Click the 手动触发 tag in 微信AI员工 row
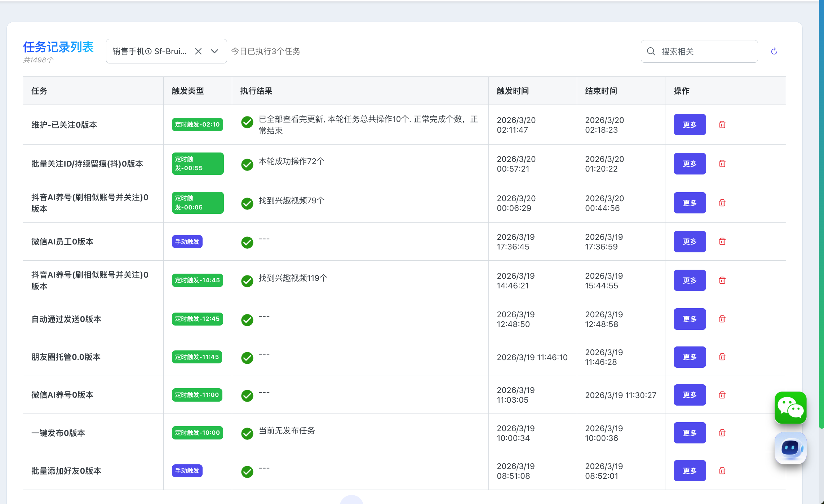This screenshot has height=504, width=824. [187, 242]
